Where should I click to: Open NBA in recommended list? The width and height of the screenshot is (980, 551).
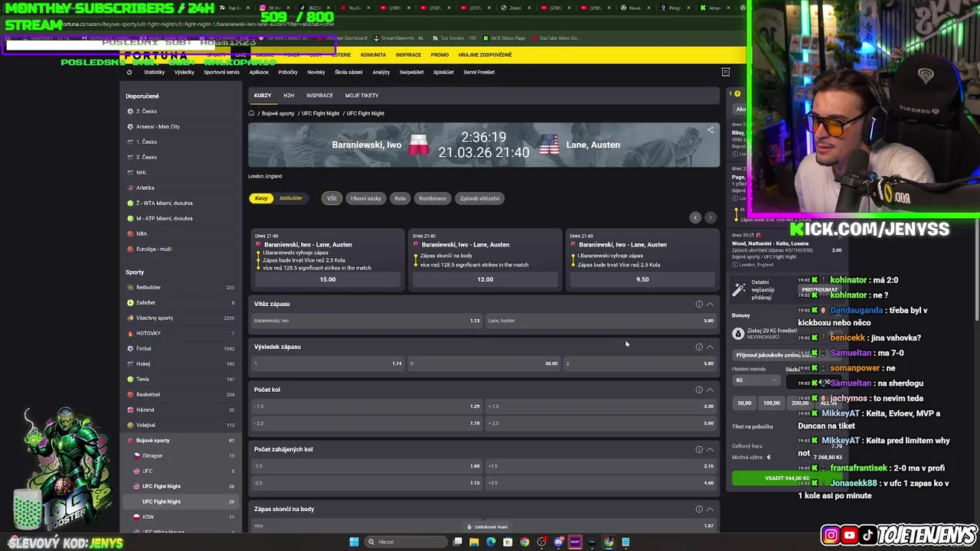pos(181,233)
